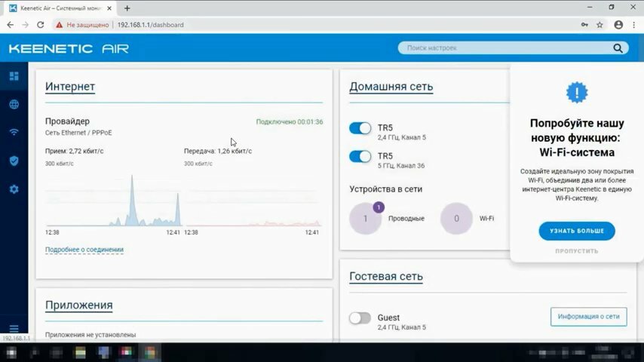Open the Wi-Fi networks icon in sidebar
This screenshot has height=362, width=644.
pyautogui.click(x=14, y=132)
